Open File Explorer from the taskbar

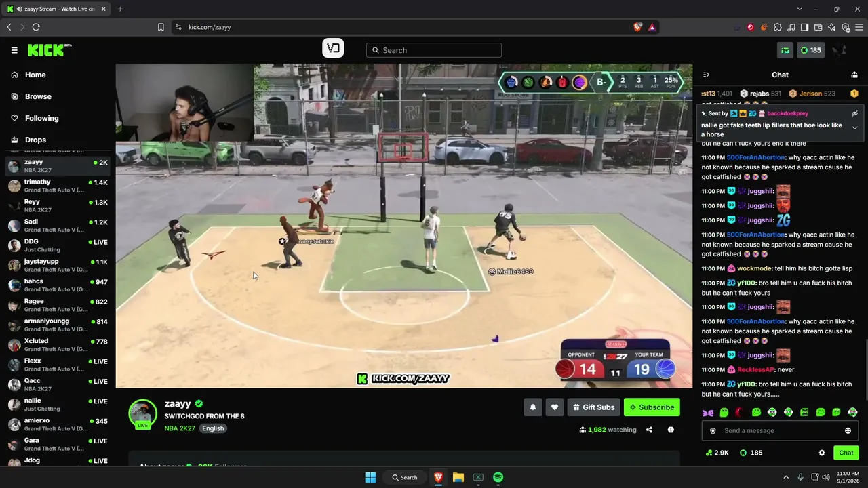(458, 477)
